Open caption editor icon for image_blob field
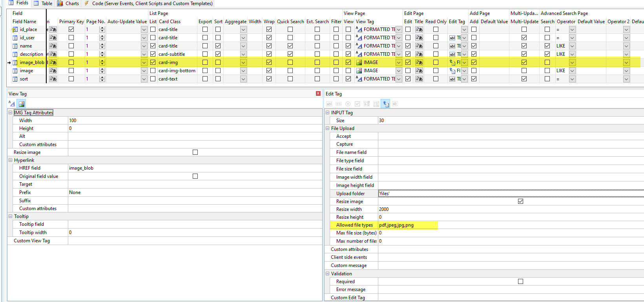Image resolution: width=644 pixels, height=302 pixels. 53,62
